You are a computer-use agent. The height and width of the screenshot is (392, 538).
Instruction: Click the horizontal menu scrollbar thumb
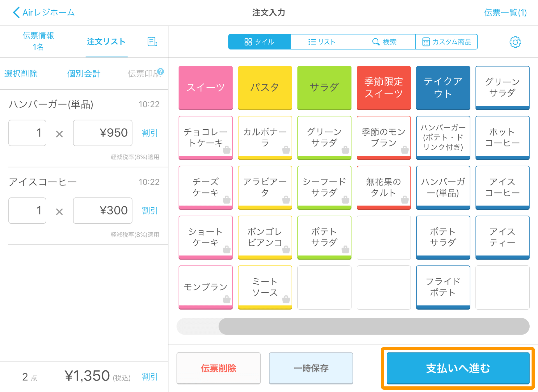coord(374,326)
